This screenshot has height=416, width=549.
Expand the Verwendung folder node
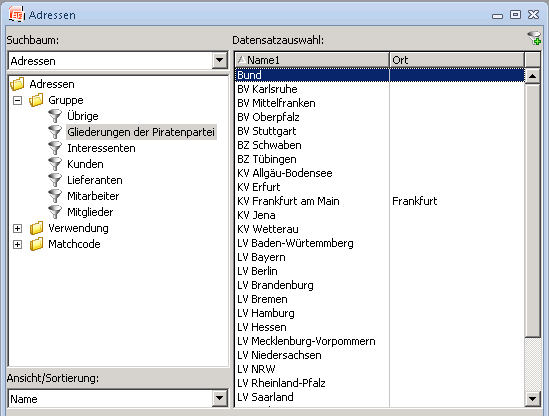pos(18,229)
